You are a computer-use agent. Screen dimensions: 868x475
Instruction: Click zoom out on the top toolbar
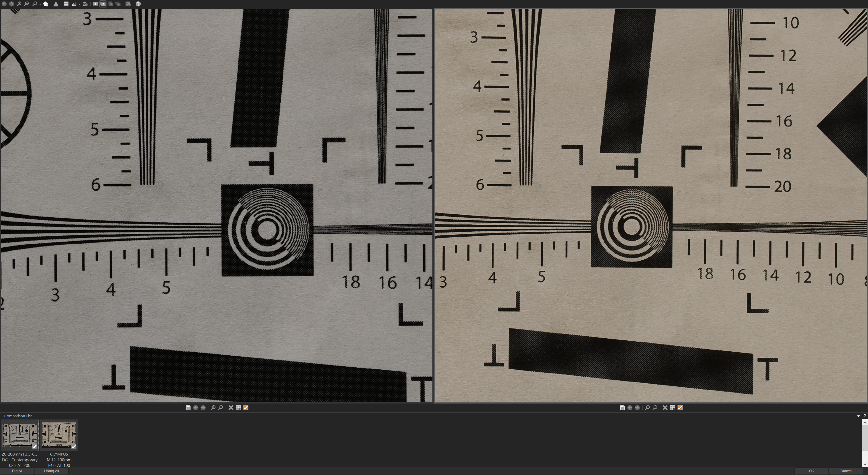point(26,4)
